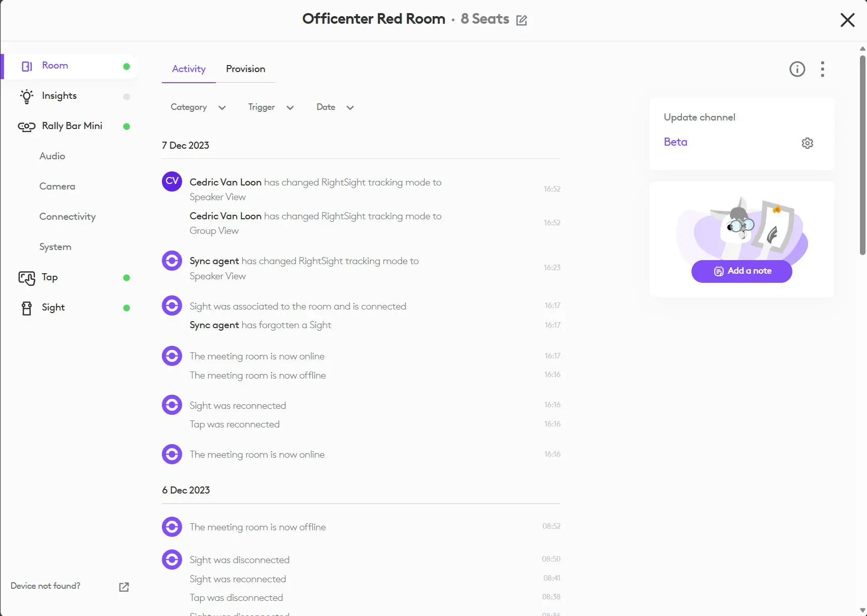Click the Beta update channel link

point(675,142)
